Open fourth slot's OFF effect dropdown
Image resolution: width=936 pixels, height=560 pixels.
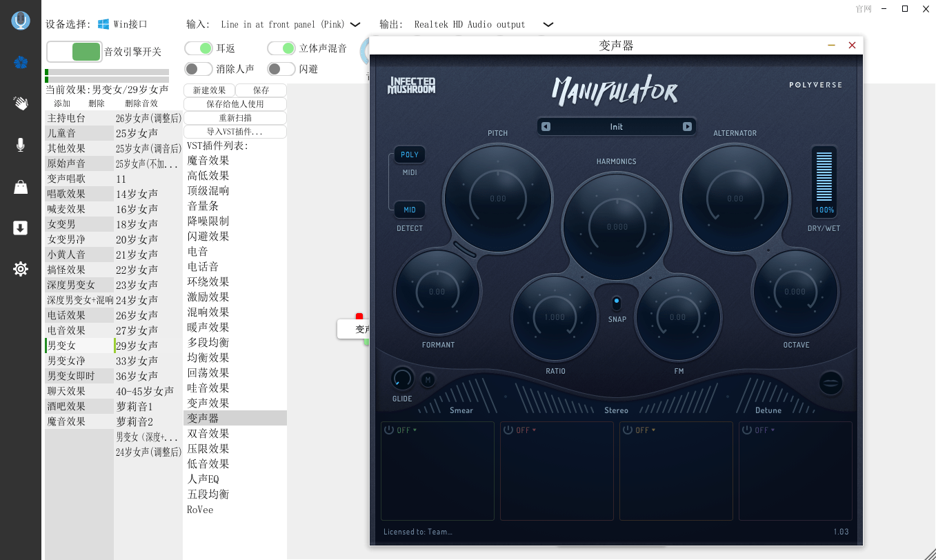click(765, 430)
